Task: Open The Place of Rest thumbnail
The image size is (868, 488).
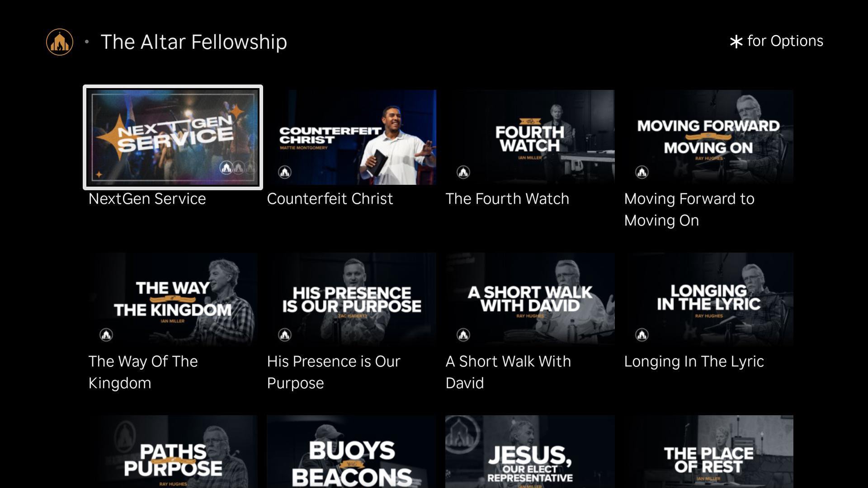Action: tap(708, 451)
